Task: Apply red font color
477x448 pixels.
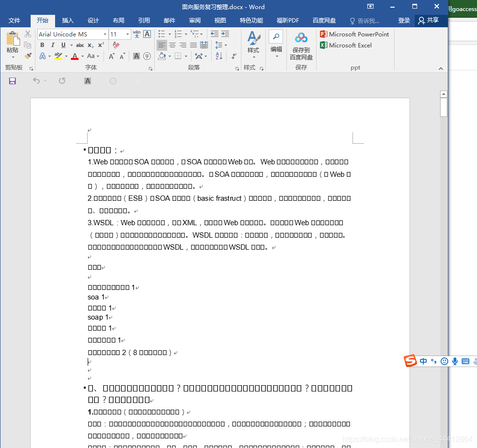Action: (x=75, y=56)
